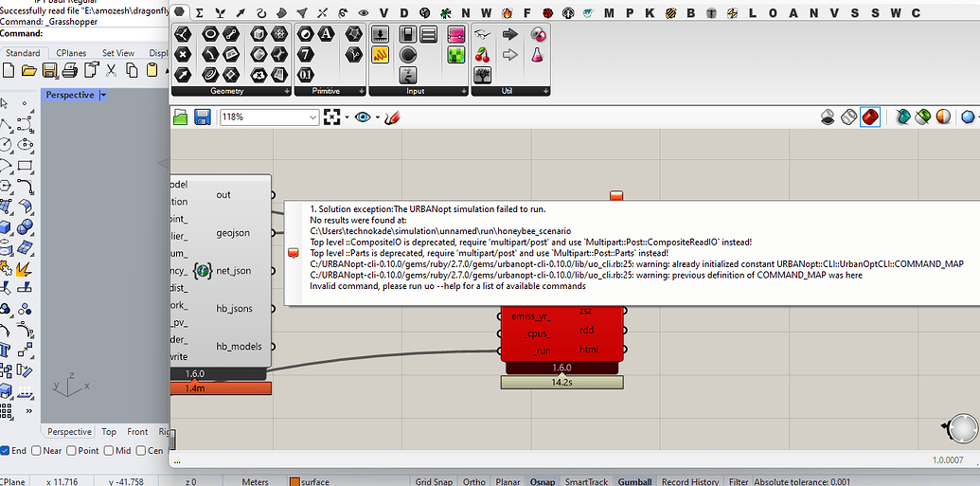The height and width of the screenshot is (486, 980).
Task: Enable shaded preview red cylinder icon
Action: 870,117
